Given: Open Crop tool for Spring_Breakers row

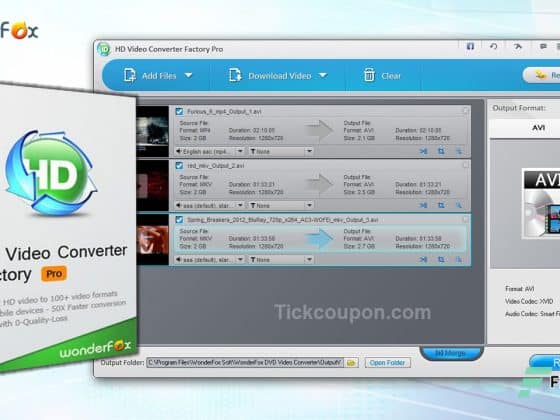Looking at the screenshot, I should (441, 259).
